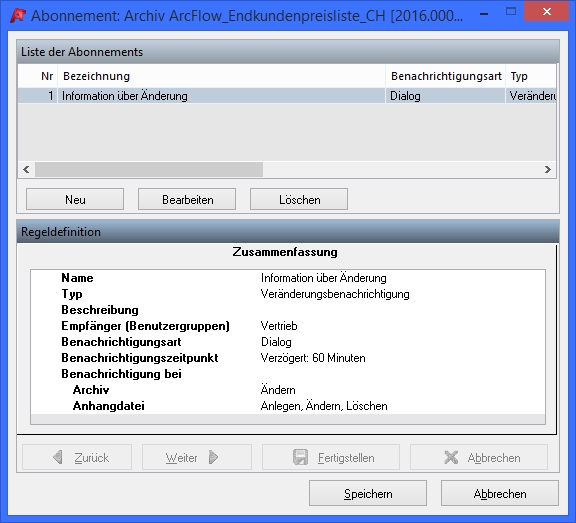Viewport: 576px width, 523px height.
Task: Maximize the Abonnement dialog window
Action: tap(511, 12)
